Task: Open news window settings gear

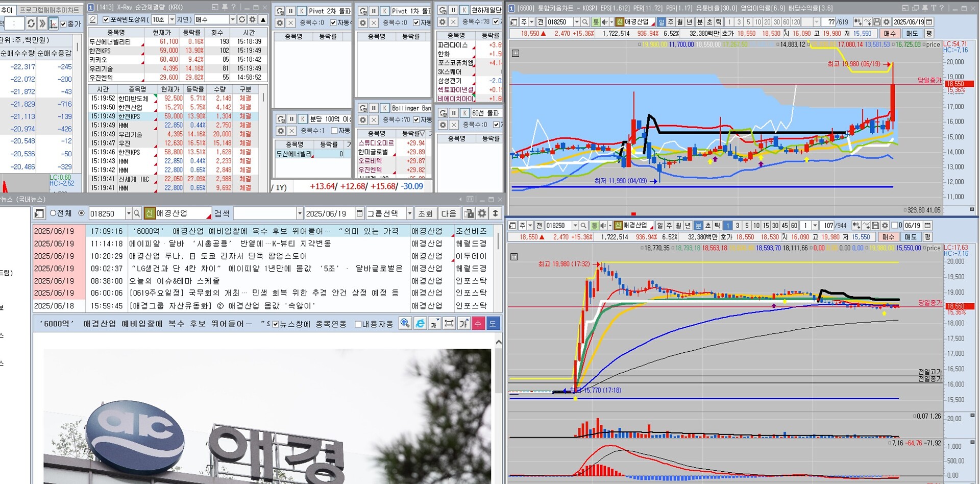Action: (x=482, y=213)
